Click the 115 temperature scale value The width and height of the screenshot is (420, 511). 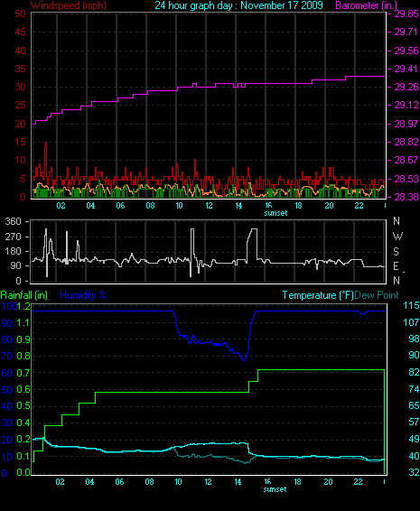click(x=411, y=305)
